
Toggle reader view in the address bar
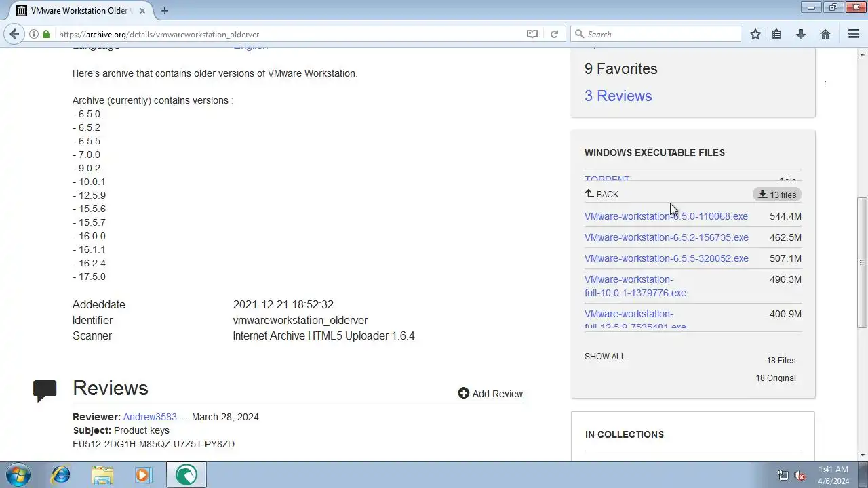pyautogui.click(x=532, y=34)
